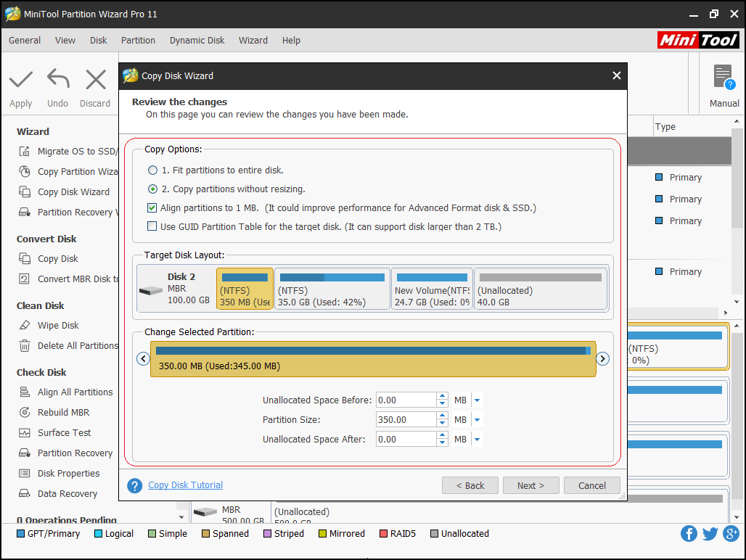746x560 pixels.
Task: Toggle Align partitions to 1 MB checkbox
Action: 152,207
